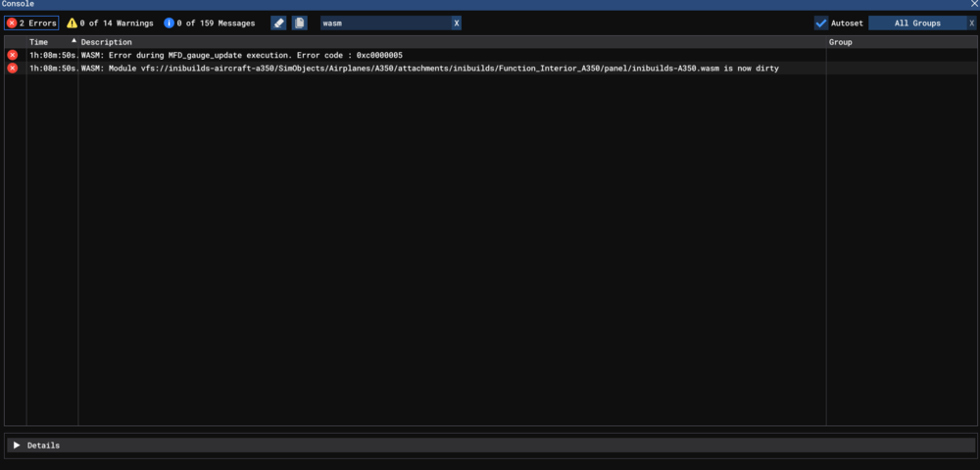Click the 'wasm' search filter field
This screenshot has height=470, width=980.
point(384,23)
